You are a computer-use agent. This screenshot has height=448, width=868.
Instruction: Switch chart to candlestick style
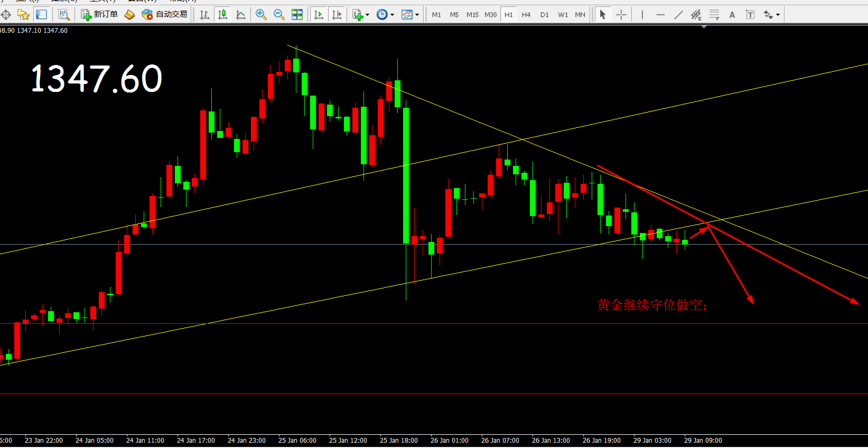[223, 15]
